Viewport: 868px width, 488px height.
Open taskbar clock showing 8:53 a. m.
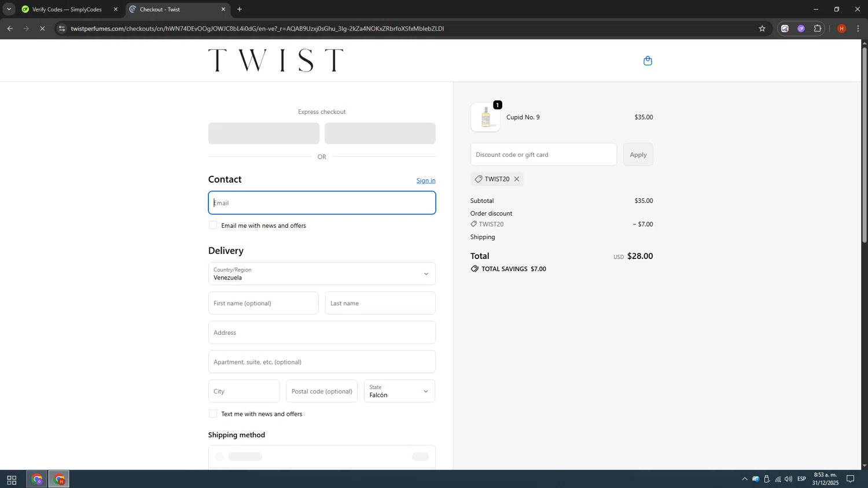825,479
